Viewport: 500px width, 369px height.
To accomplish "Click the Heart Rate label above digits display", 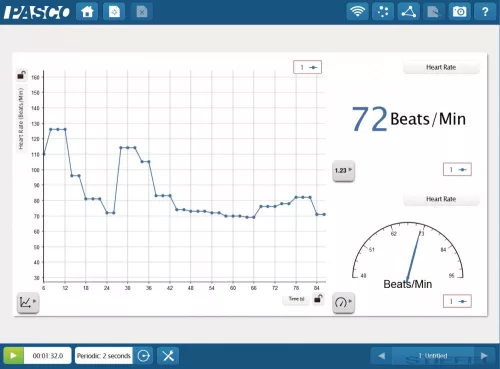I will [x=441, y=67].
